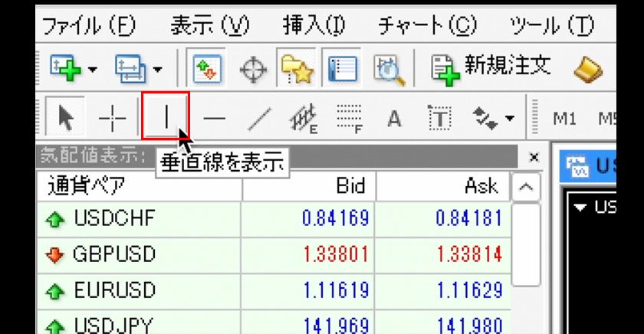This screenshot has width=644, height=334.
Task: Pick the trendline drawing tool
Action: [x=262, y=118]
